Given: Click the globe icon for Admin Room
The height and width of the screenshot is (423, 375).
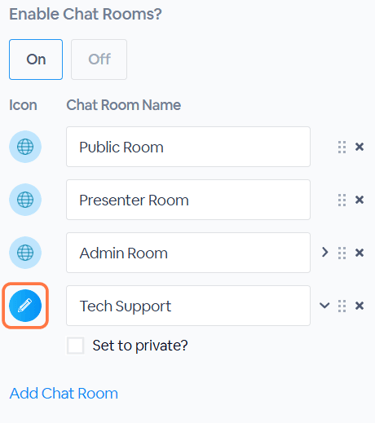Looking at the screenshot, I should [x=25, y=253].
